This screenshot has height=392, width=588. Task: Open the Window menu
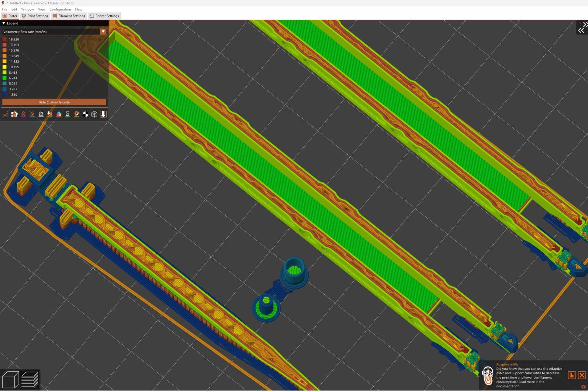[x=28, y=9]
